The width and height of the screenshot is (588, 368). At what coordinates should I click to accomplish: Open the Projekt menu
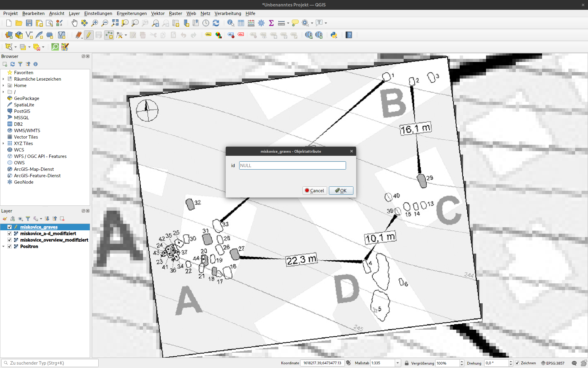click(10, 13)
